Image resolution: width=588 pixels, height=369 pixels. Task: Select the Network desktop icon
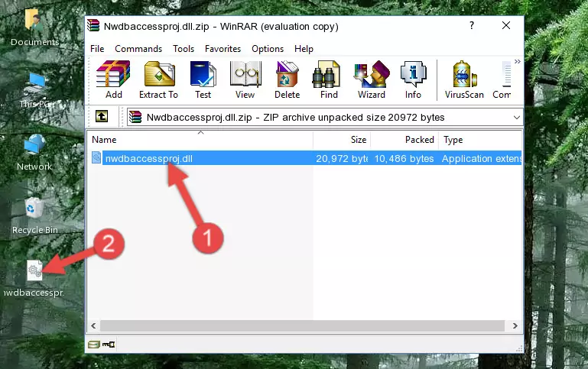coord(34,152)
